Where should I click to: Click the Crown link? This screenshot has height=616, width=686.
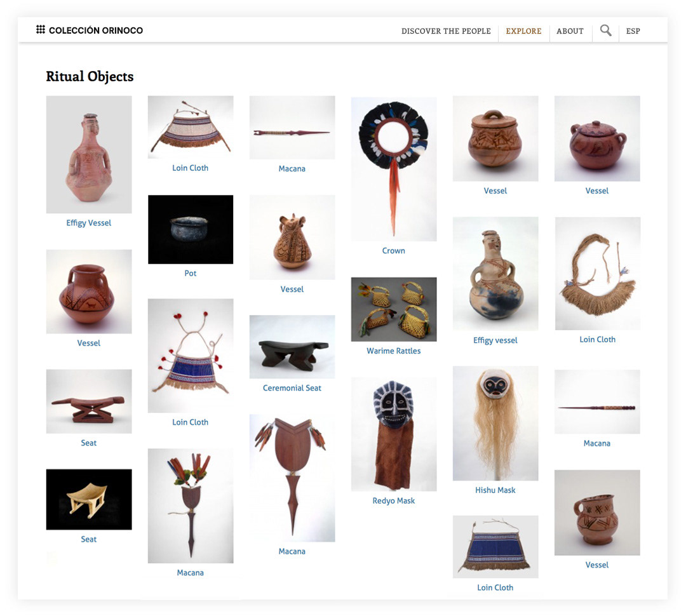point(393,251)
